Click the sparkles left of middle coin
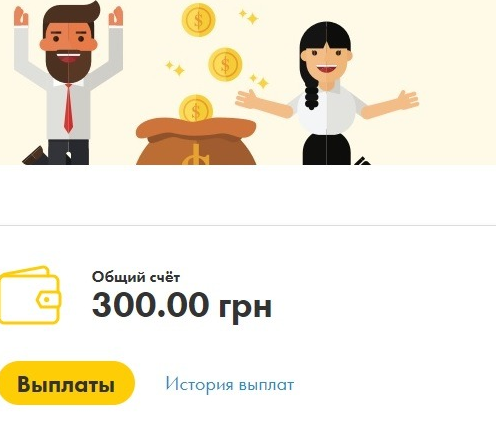The image size is (496, 436). point(175,68)
